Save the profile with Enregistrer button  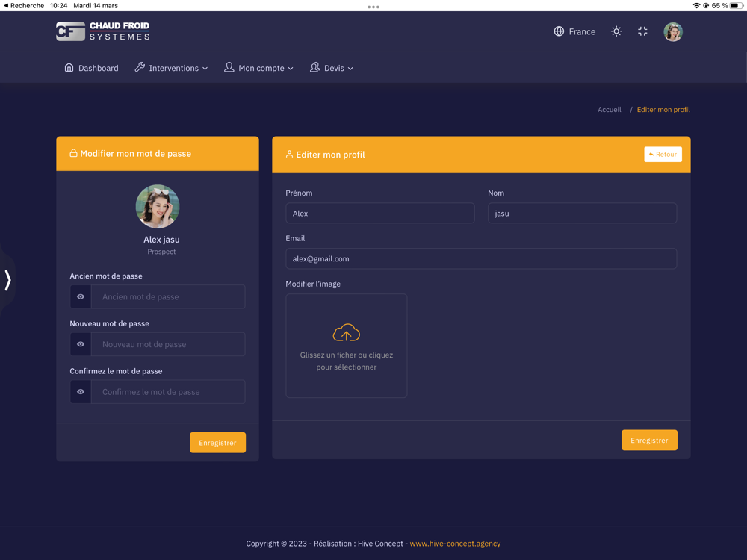(649, 440)
